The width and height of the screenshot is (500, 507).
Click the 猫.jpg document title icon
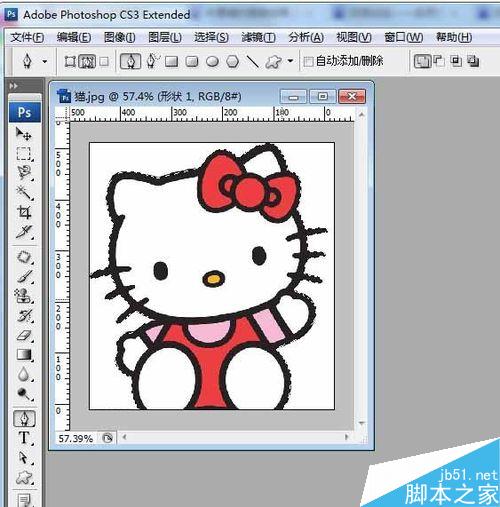(64, 96)
